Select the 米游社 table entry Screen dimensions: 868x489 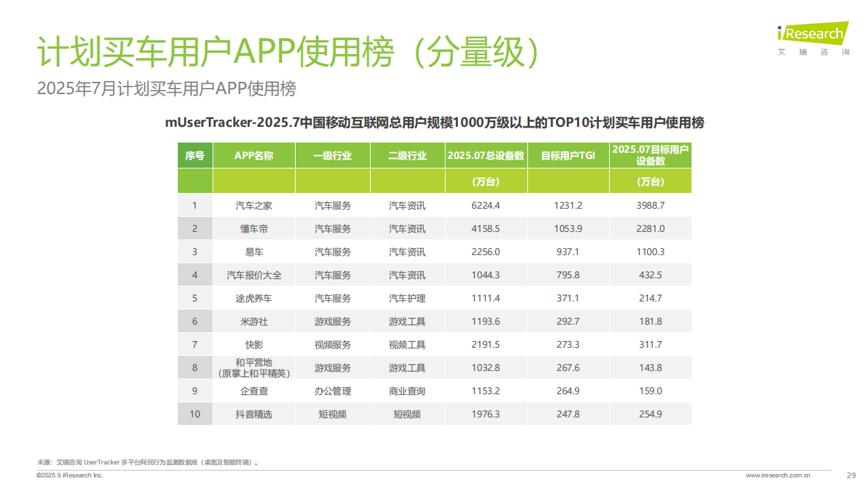(x=253, y=321)
